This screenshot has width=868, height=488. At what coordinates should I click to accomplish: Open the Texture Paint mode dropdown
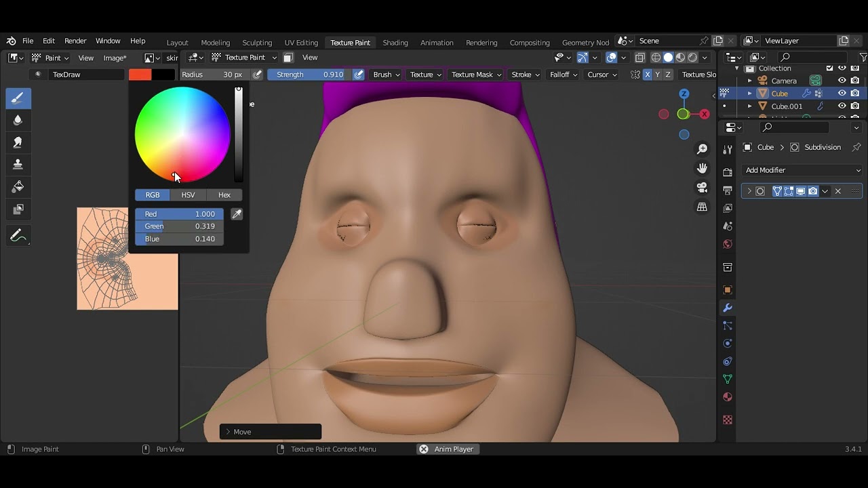tap(245, 58)
